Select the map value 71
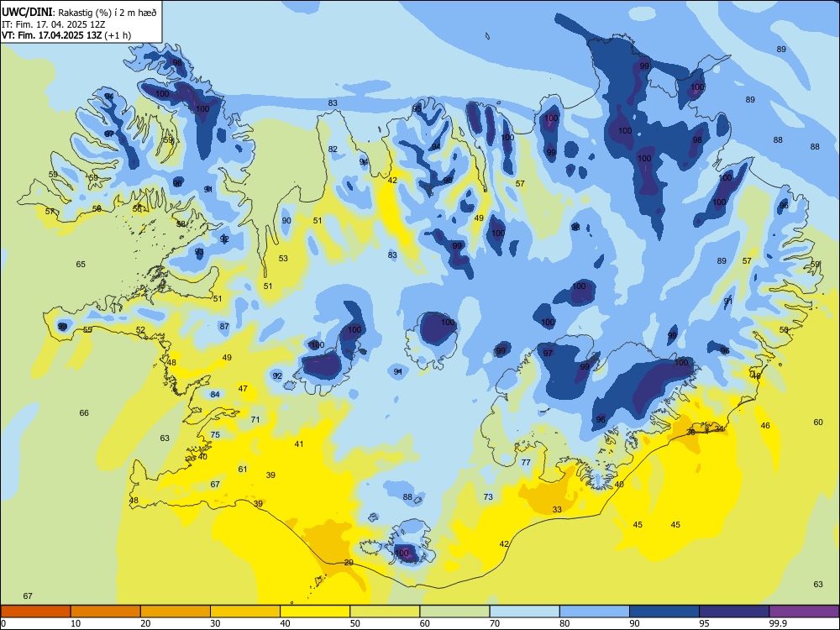840x630 pixels. point(255,420)
